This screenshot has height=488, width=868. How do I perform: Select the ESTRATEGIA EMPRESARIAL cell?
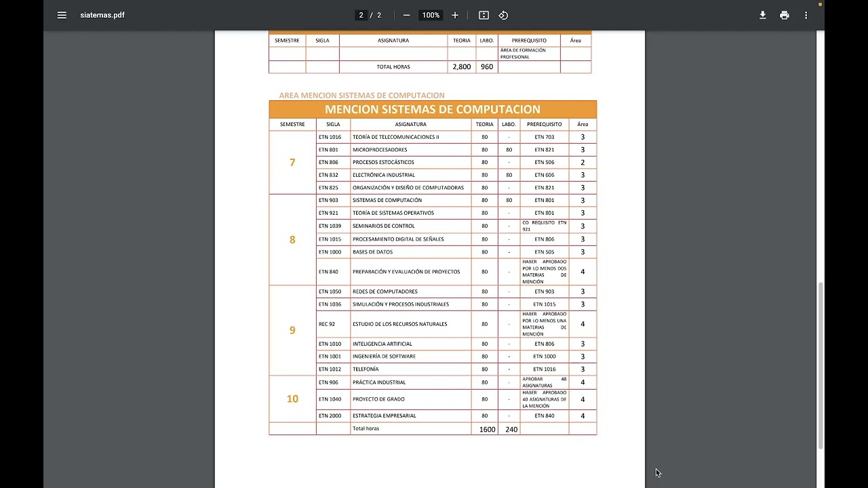[x=410, y=415]
